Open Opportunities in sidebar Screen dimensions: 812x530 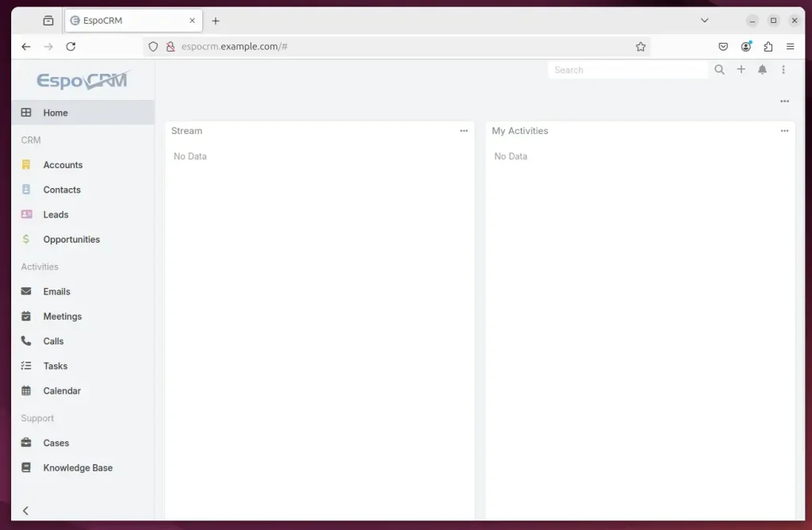[82, 240]
